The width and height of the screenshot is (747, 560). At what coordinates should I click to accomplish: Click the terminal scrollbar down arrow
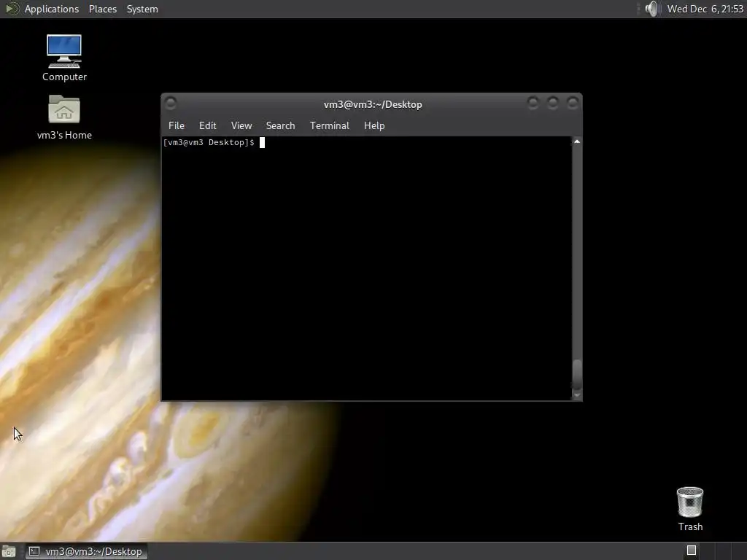point(577,394)
